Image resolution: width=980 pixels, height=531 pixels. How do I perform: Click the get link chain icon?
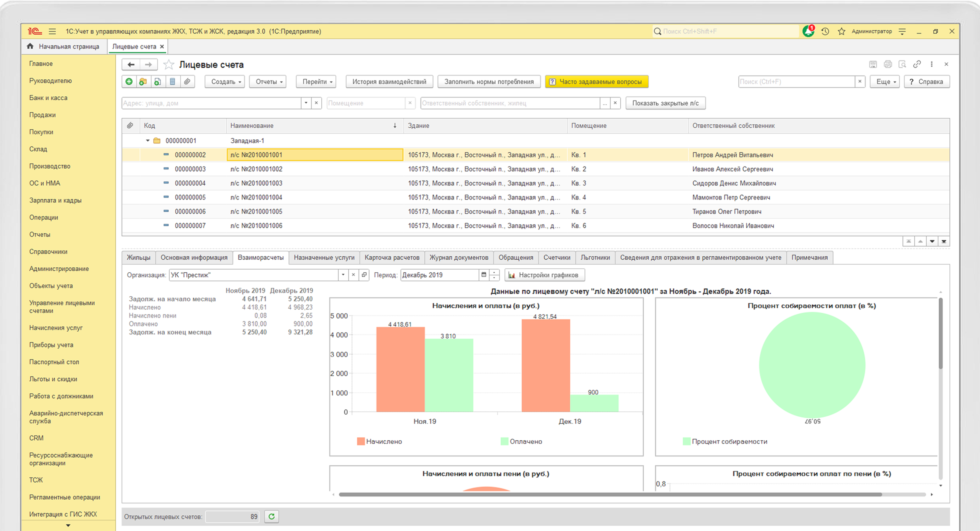coord(917,64)
